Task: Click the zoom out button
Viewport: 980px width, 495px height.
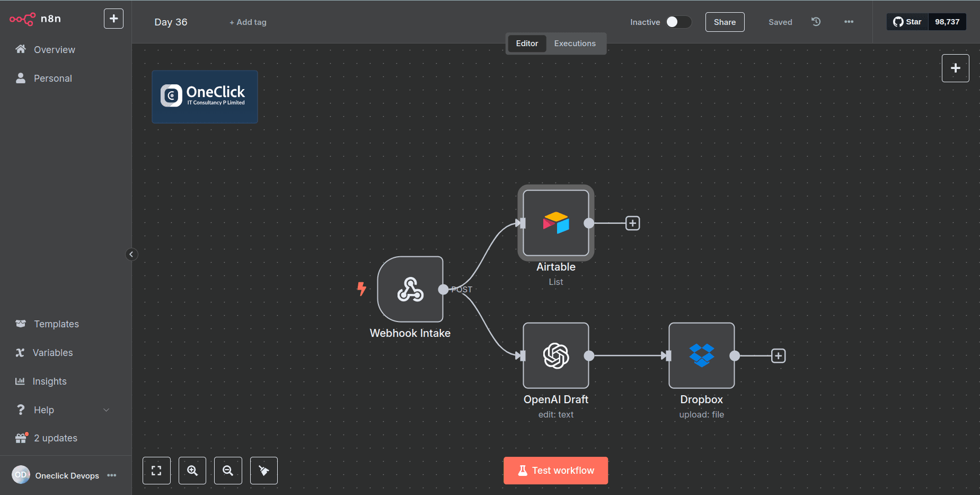Action: (x=228, y=471)
